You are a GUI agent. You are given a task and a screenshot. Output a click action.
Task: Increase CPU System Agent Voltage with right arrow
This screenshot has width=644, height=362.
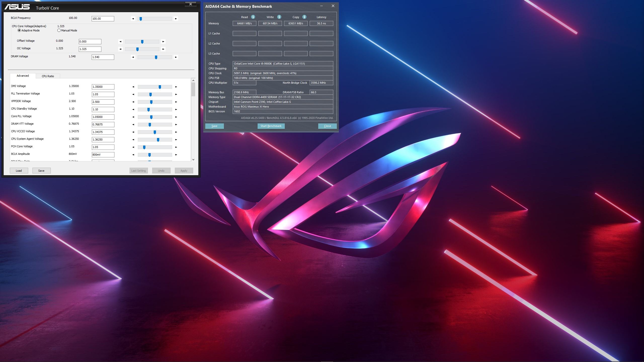pos(176,140)
